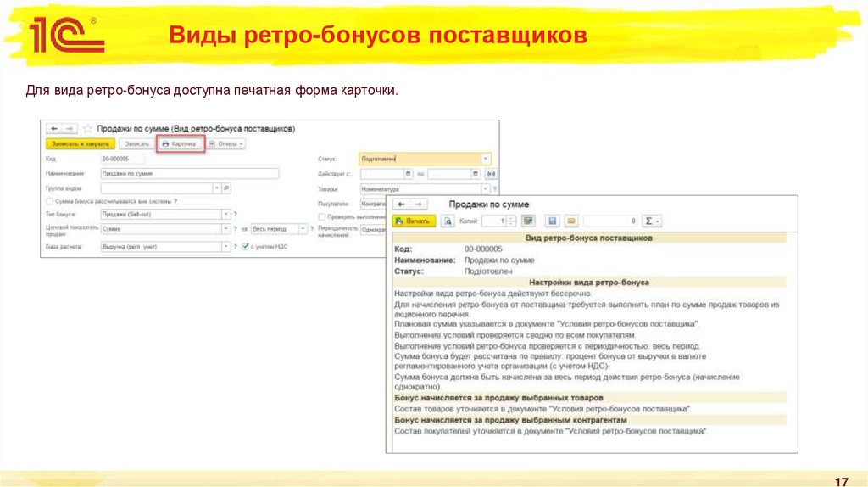The width and height of the screenshot is (868, 487).
Task: Click the Записать button
Action: pyautogui.click(x=136, y=144)
